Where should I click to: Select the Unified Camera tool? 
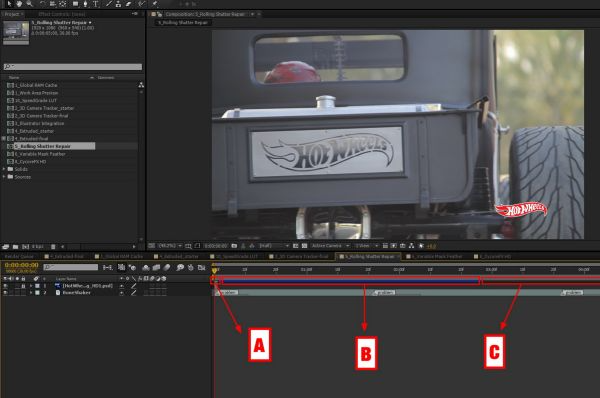(x=53, y=3)
